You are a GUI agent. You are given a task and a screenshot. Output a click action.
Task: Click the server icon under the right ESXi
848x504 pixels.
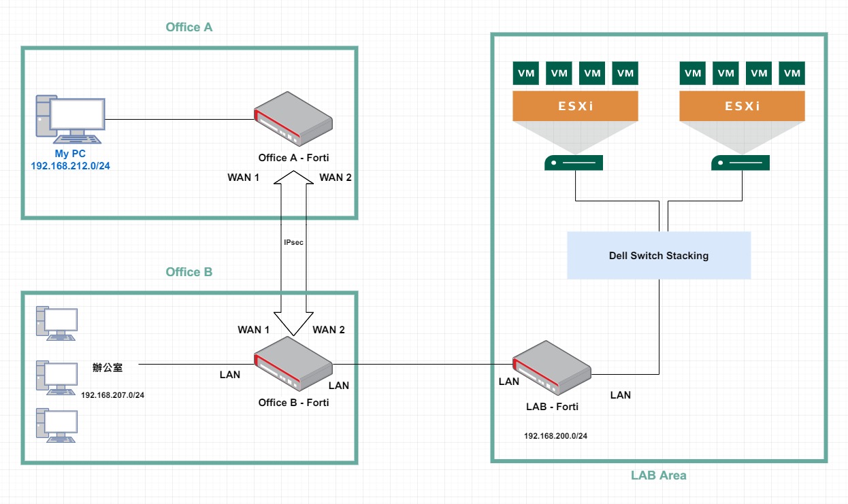tap(740, 163)
